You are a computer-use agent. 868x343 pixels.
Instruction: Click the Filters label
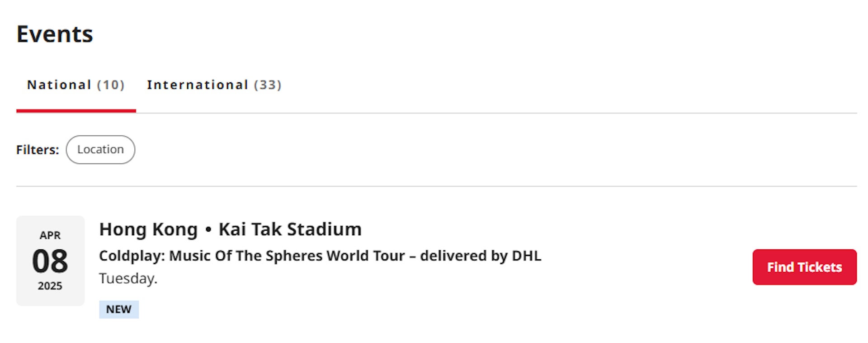[38, 150]
